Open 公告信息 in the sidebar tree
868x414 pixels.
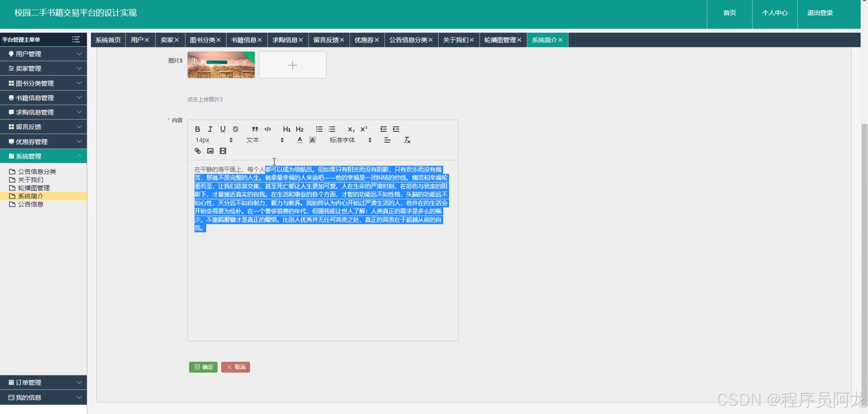click(31, 204)
